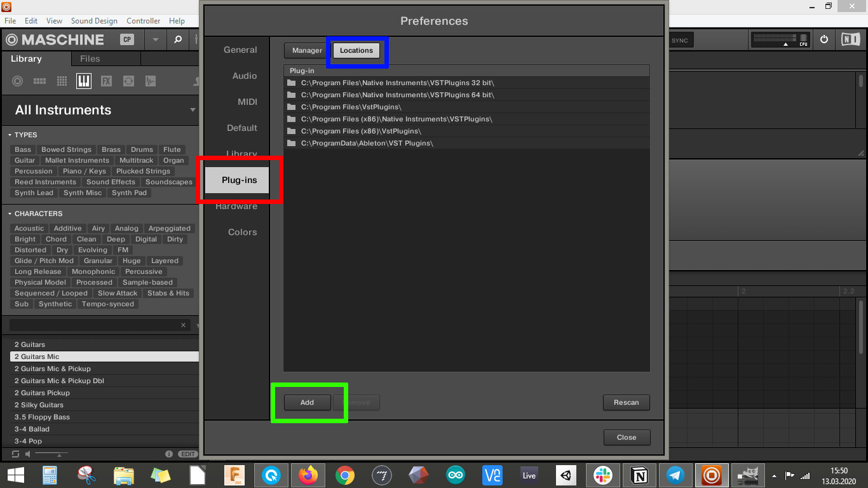Select the Loops icon in Library browser
868x488 pixels.
(x=128, y=81)
